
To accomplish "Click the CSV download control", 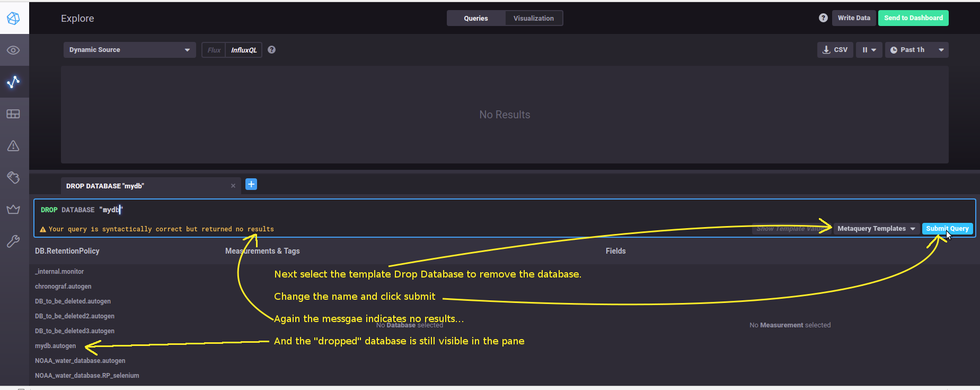I will [835, 49].
